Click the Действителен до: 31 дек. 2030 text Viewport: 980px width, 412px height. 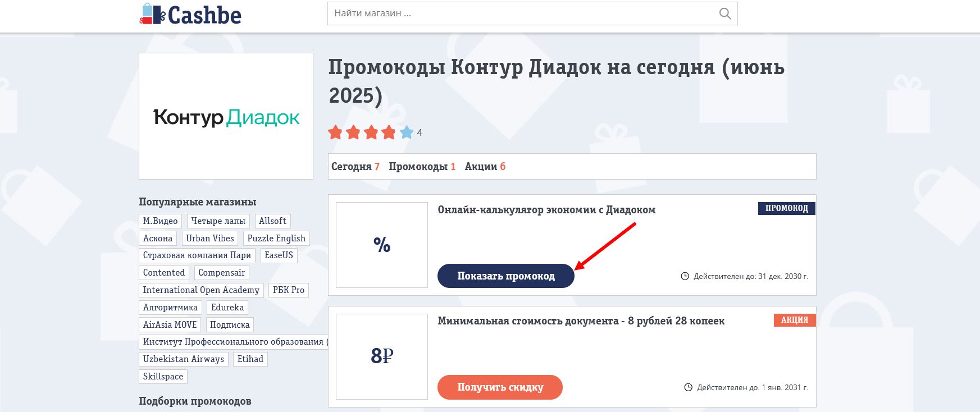tap(751, 276)
